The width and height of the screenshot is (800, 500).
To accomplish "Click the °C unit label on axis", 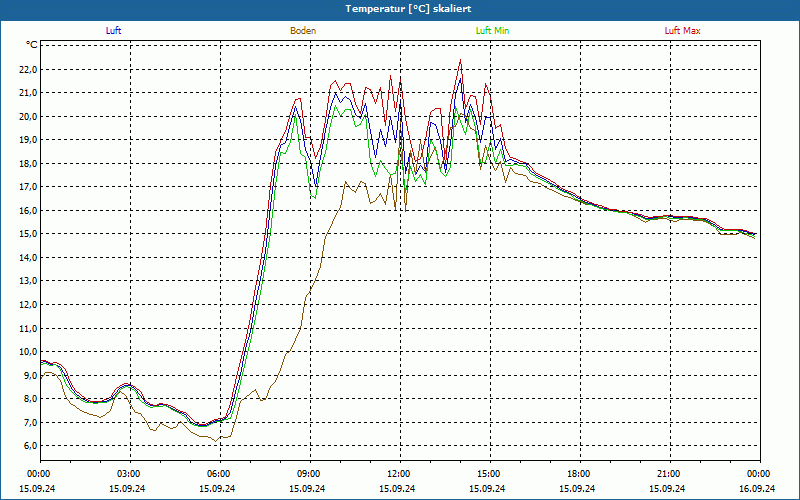I will [x=32, y=45].
